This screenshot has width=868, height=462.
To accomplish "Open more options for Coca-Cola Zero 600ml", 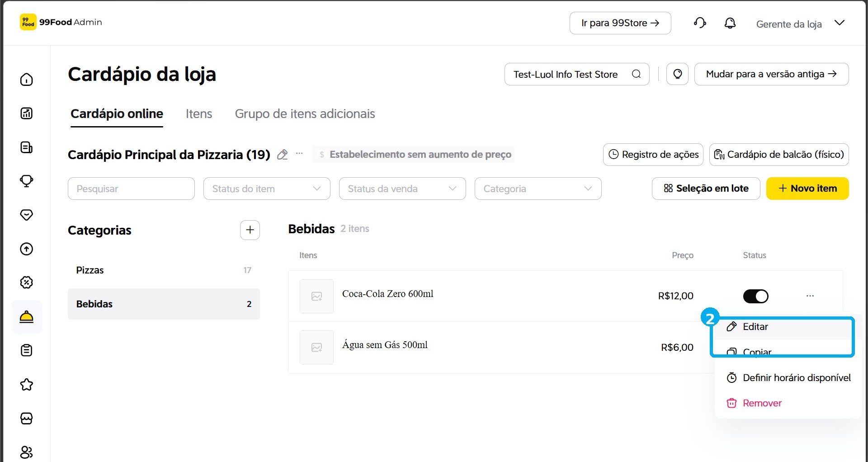I will 810,296.
